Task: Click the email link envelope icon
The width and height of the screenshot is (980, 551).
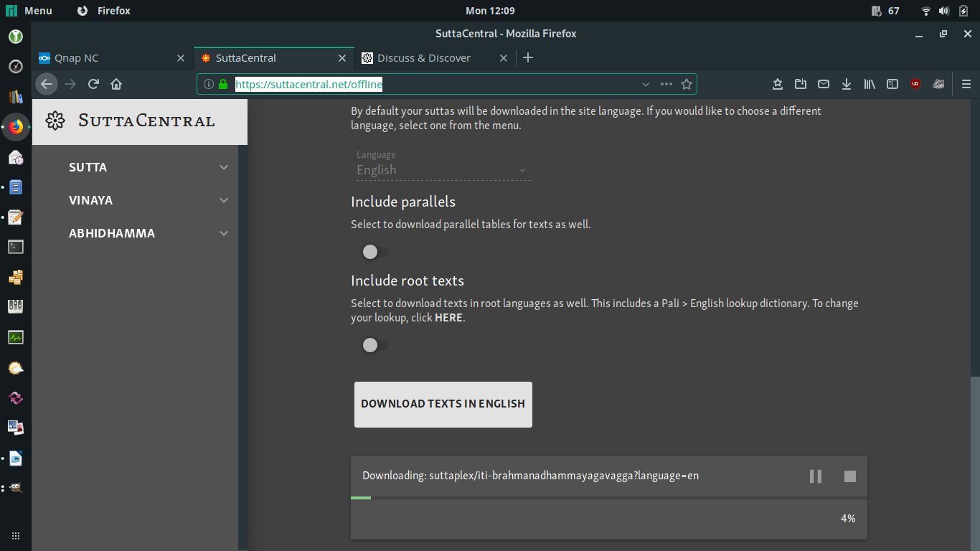Action: pos(824,84)
